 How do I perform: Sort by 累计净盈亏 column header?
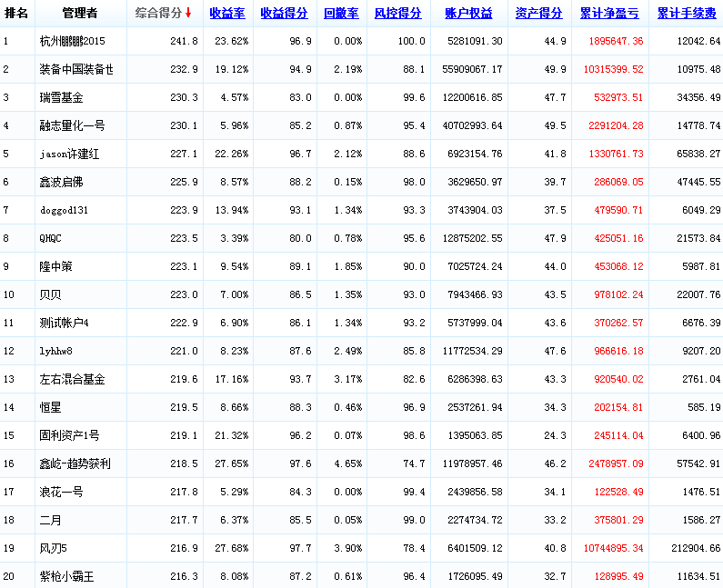[609, 14]
